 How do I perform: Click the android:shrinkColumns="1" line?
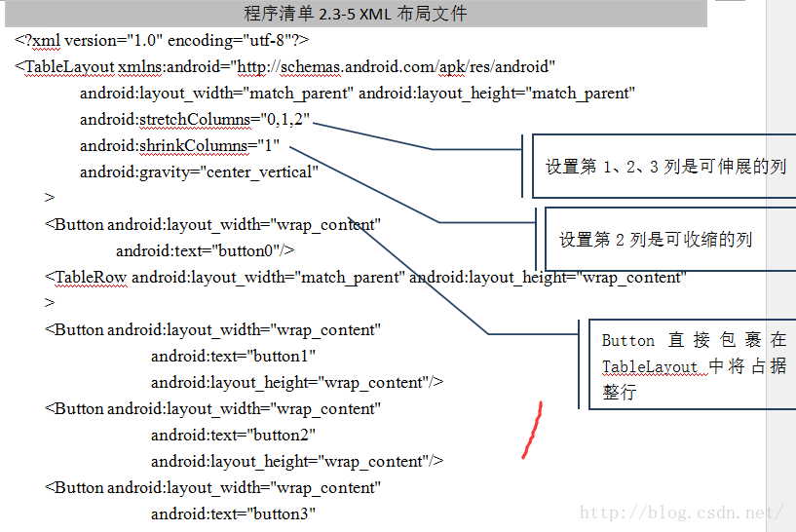pyautogui.click(x=179, y=146)
